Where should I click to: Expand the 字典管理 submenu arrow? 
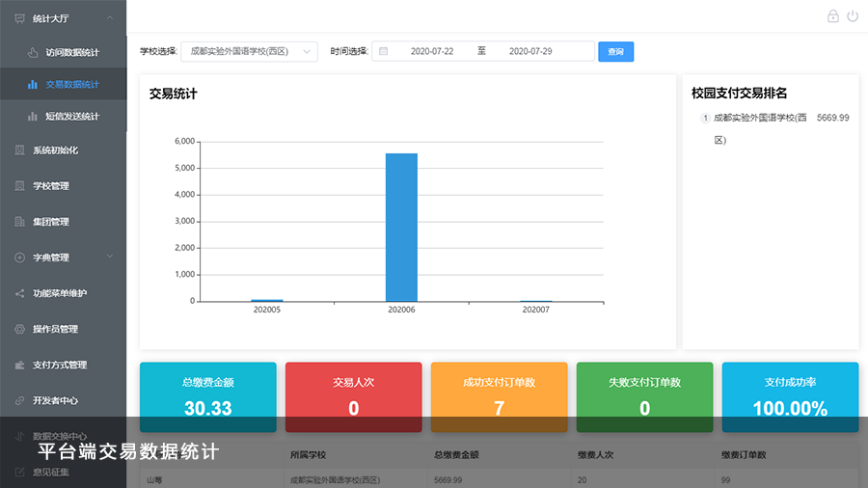[x=110, y=257]
